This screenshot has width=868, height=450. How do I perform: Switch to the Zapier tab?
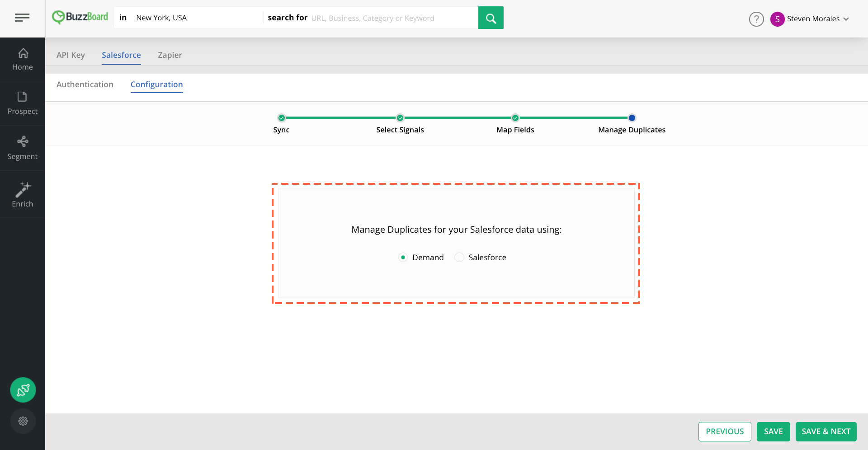[x=170, y=55]
